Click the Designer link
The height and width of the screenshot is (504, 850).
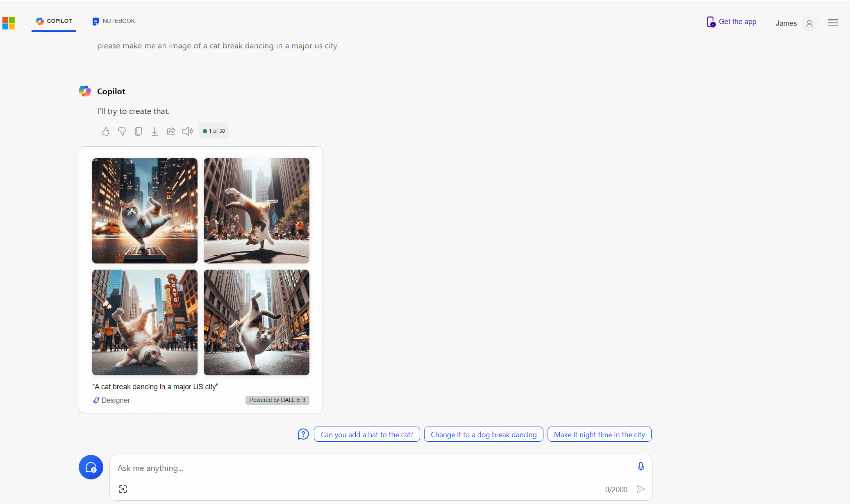(111, 400)
